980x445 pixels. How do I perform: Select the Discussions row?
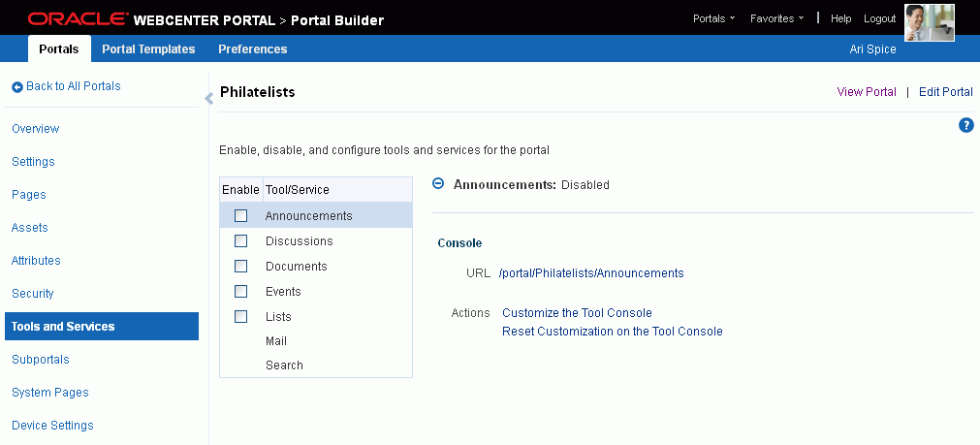tap(316, 240)
